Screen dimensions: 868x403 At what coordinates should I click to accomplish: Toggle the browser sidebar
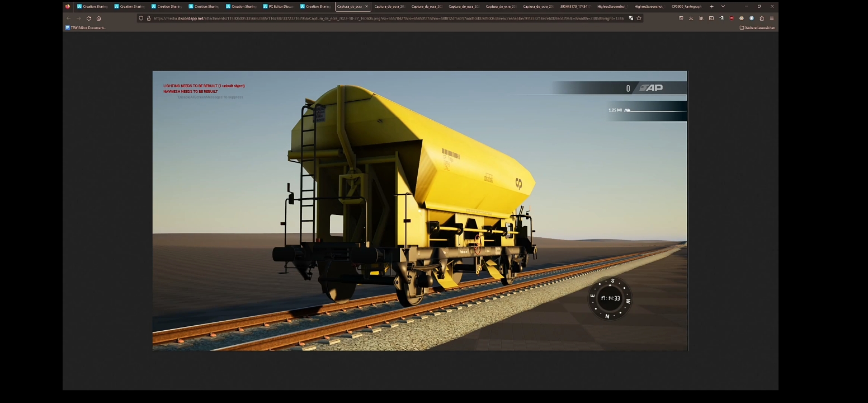point(711,18)
